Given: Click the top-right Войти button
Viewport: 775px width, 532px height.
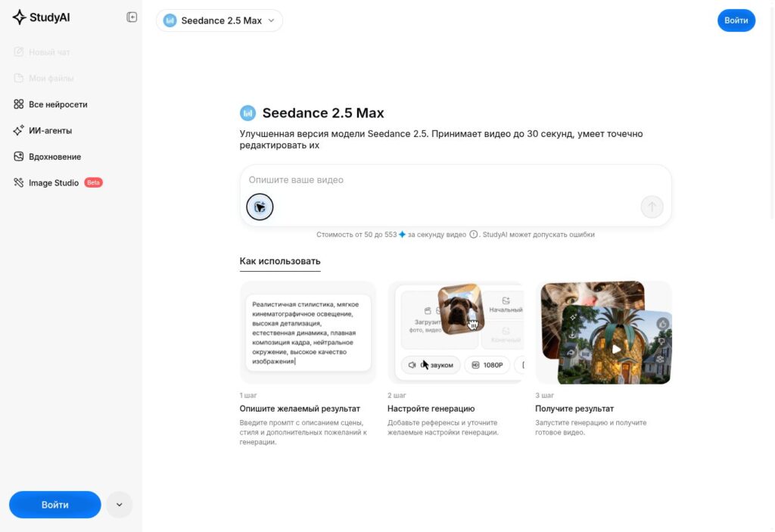Looking at the screenshot, I should pos(736,20).
